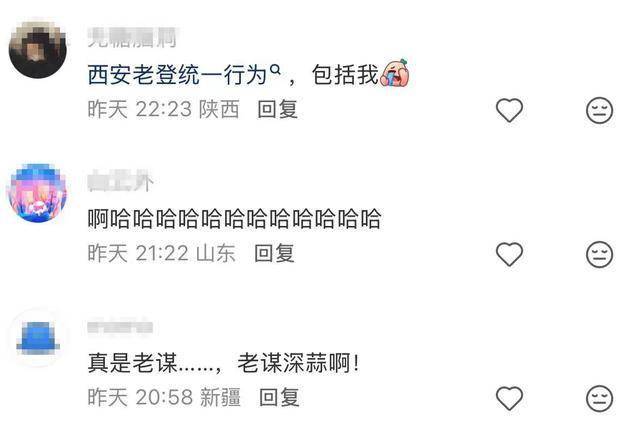The image size is (640, 423).
Task: Open the second commenter's blurred username
Action: [x=121, y=181]
